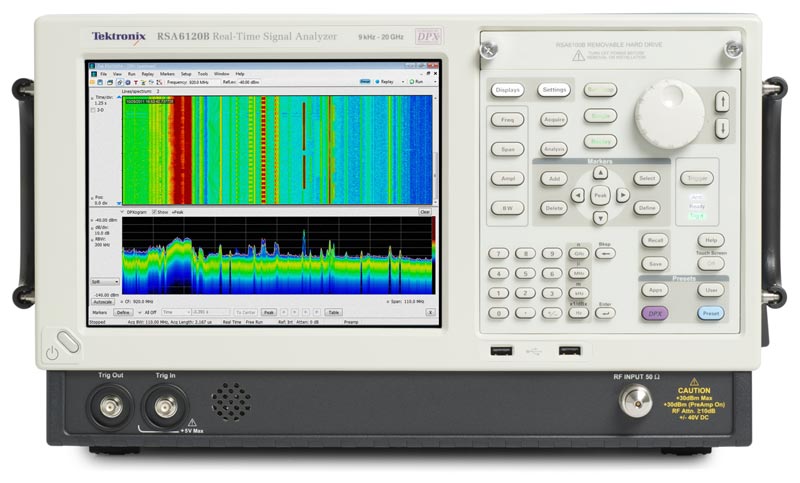Tap the number 7 key on the keypad
The width and height of the screenshot is (800, 483).
(498, 253)
